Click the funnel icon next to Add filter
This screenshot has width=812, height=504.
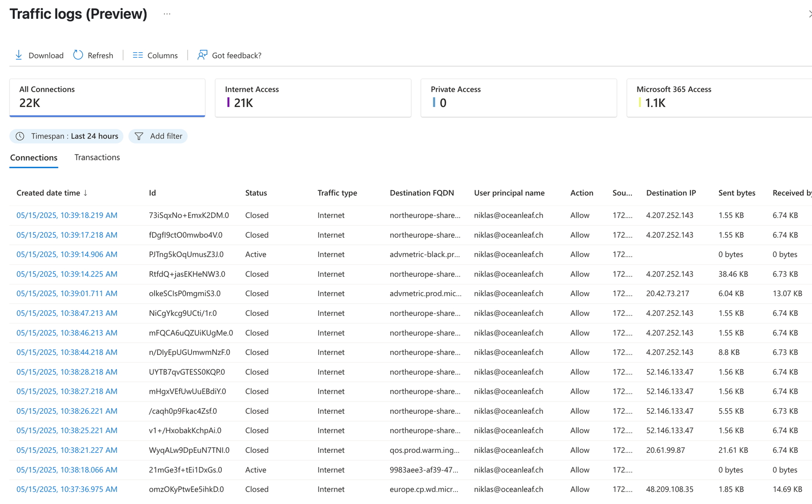pyautogui.click(x=139, y=136)
